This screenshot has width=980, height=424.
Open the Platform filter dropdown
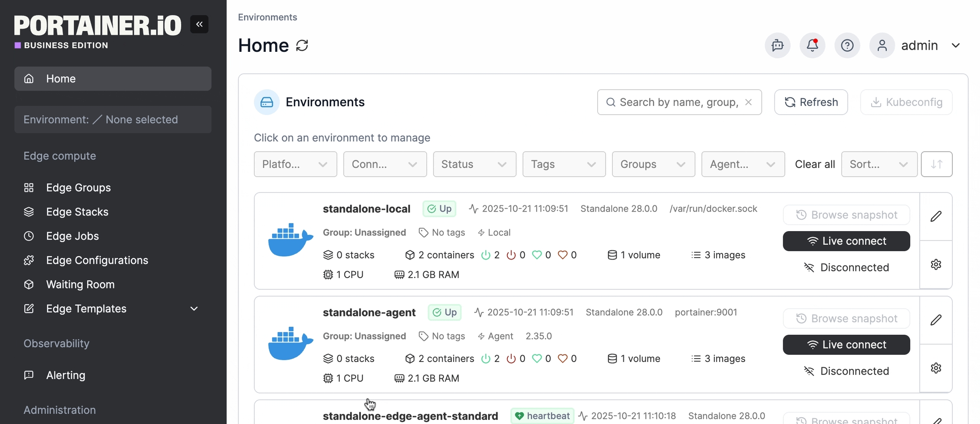(295, 164)
